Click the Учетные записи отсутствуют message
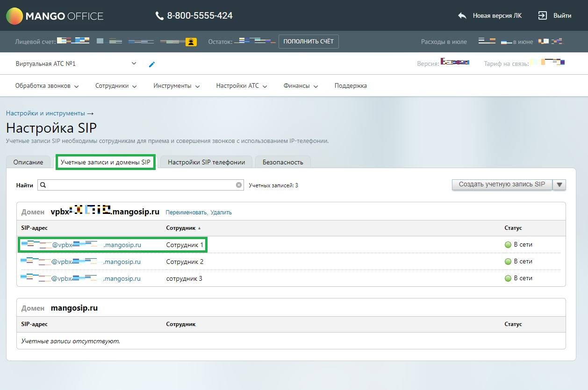This screenshot has height=390, width=588. (x=71, y=341)
